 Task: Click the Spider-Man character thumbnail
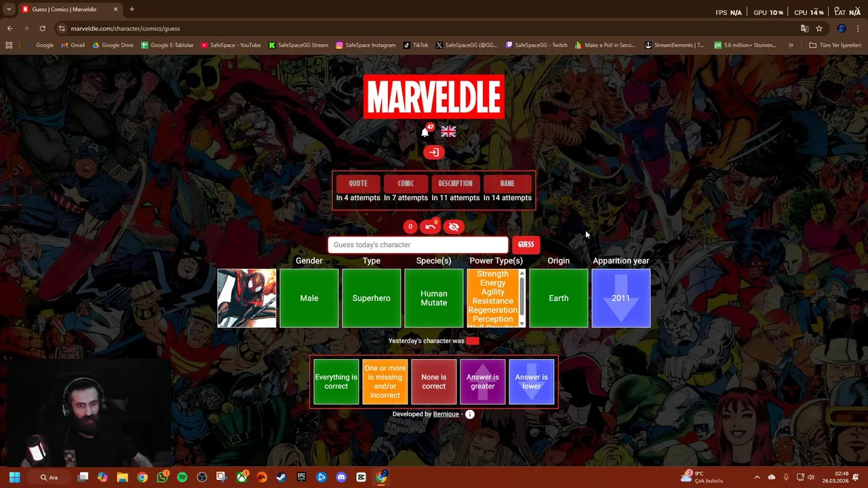[x=247, y=298]
